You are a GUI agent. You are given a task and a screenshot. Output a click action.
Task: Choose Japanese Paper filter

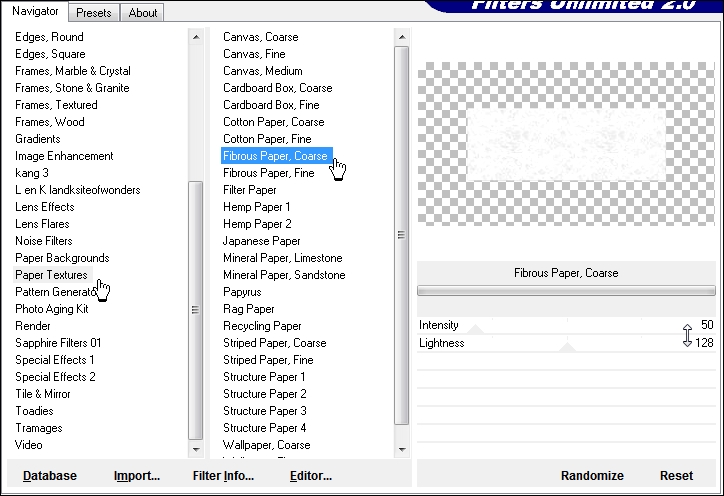pyautogui.click(x=262, y=241)
